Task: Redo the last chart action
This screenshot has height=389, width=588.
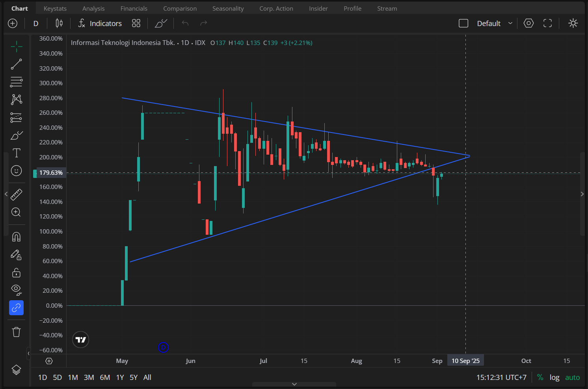Action: coord(203,23)
